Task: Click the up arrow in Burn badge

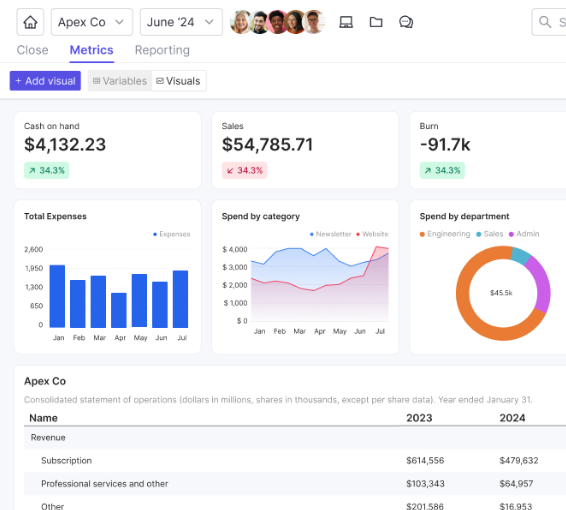Action: [428, 170]
